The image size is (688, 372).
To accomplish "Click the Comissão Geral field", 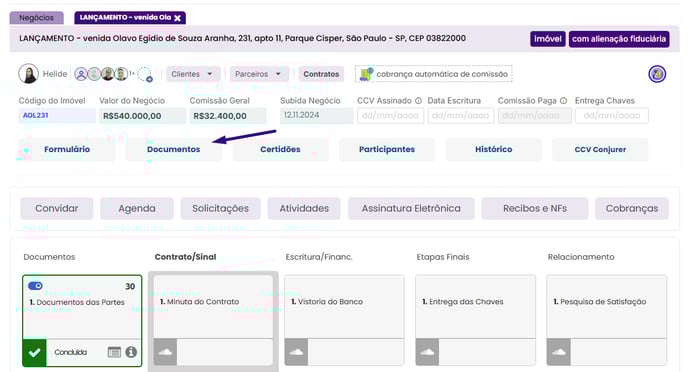I will point(228,116).
